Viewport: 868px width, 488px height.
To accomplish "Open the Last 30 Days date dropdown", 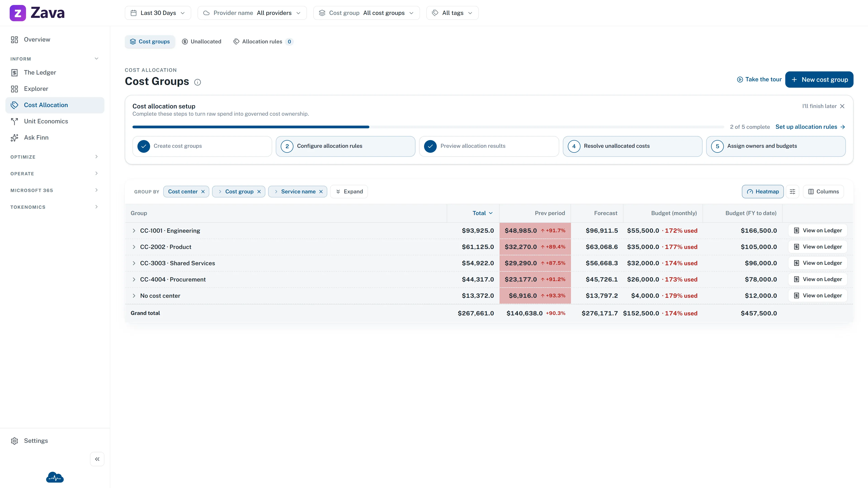I will pos(158,13).
